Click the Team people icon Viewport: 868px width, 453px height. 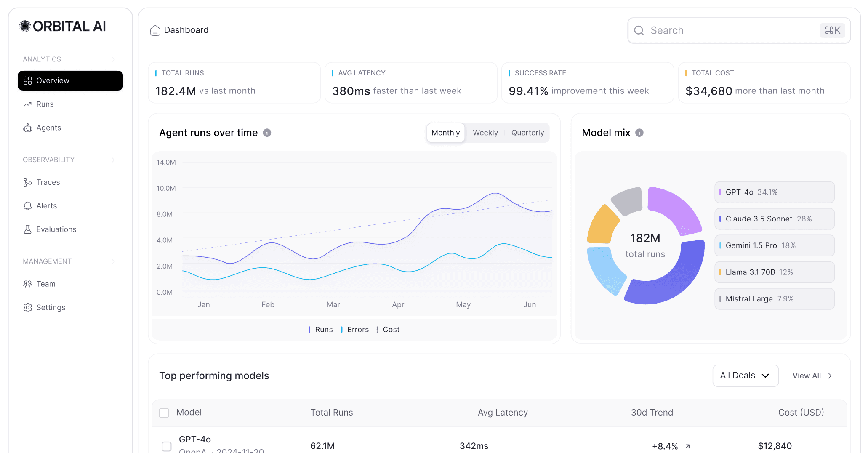pos(28,284)
